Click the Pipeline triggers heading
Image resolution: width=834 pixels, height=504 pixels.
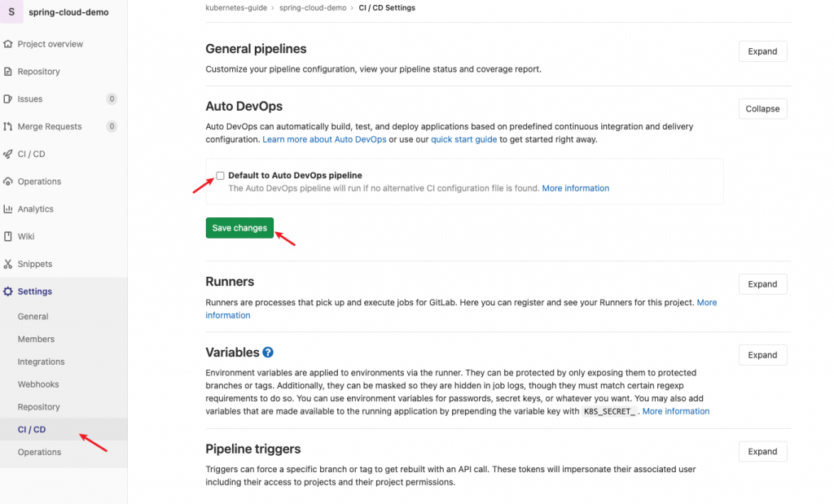[253, 449]
